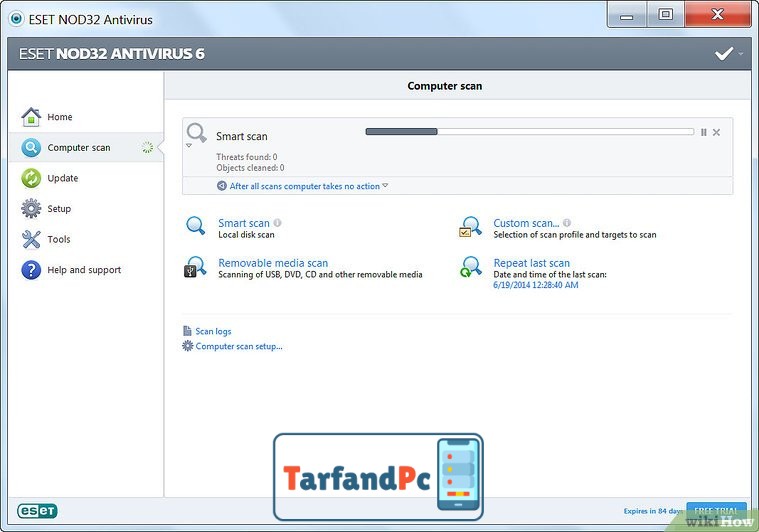Click the Expires in 84 days text

pyautogui.click(x=653, y=511)
